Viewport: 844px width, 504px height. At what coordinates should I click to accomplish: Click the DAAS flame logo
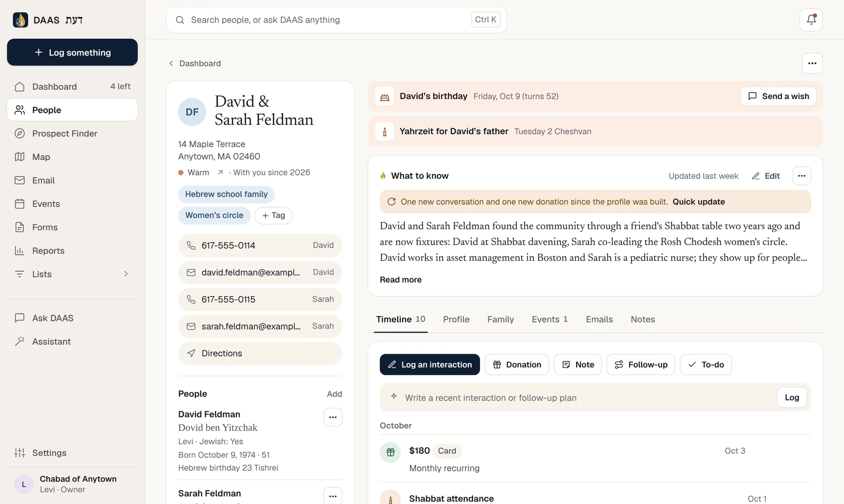(x=20, y=20)
